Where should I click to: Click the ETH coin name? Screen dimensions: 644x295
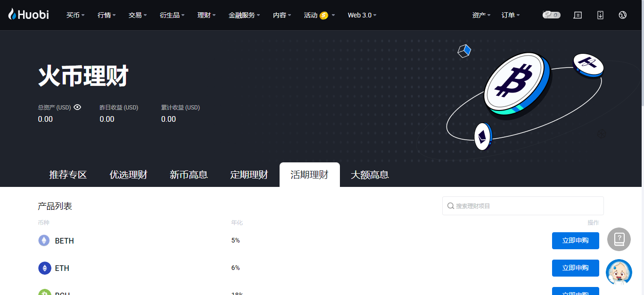click(x=62, y=268)
